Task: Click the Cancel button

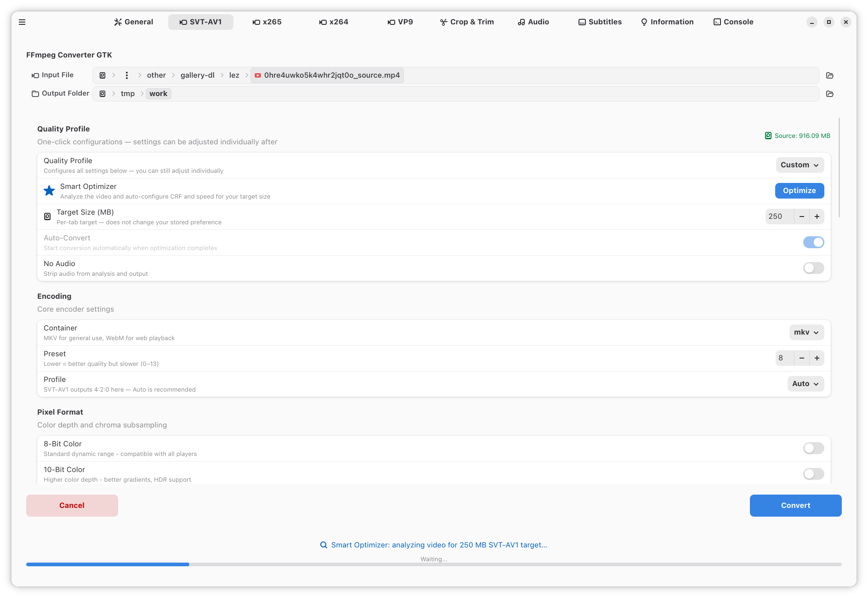Action: coord(72,506)
